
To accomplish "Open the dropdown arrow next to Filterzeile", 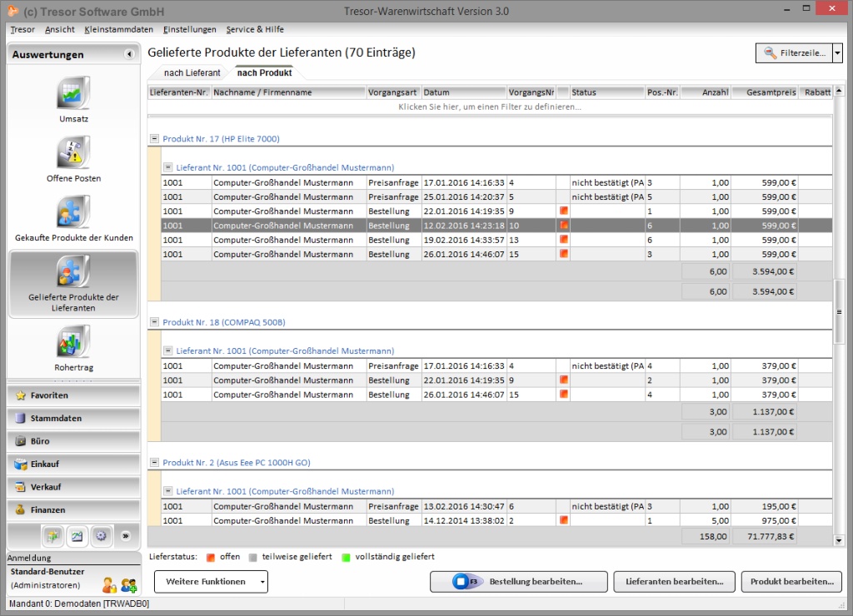I will 837,53.
